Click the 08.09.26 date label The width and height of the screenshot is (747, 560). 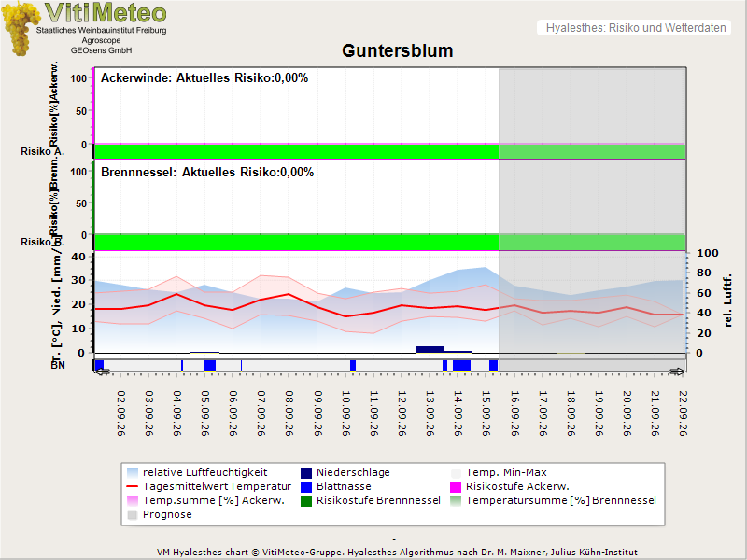(289, 413)
